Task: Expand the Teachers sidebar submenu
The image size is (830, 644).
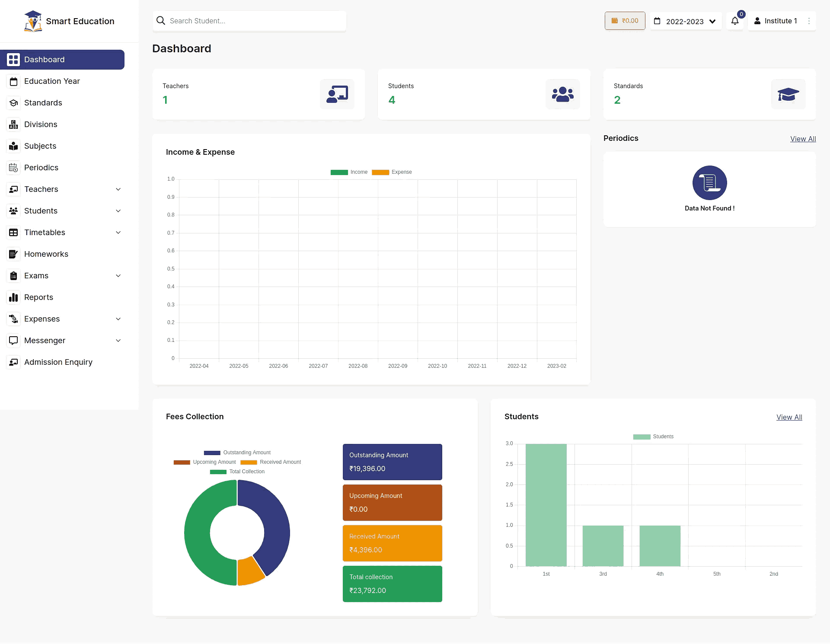Action: click(x=118, y=189)
